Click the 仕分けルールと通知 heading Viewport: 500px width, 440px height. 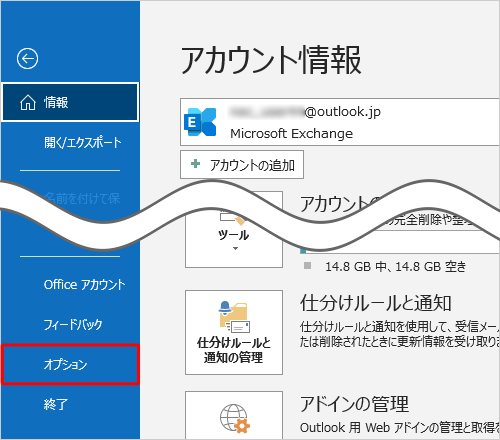(375, 303)
